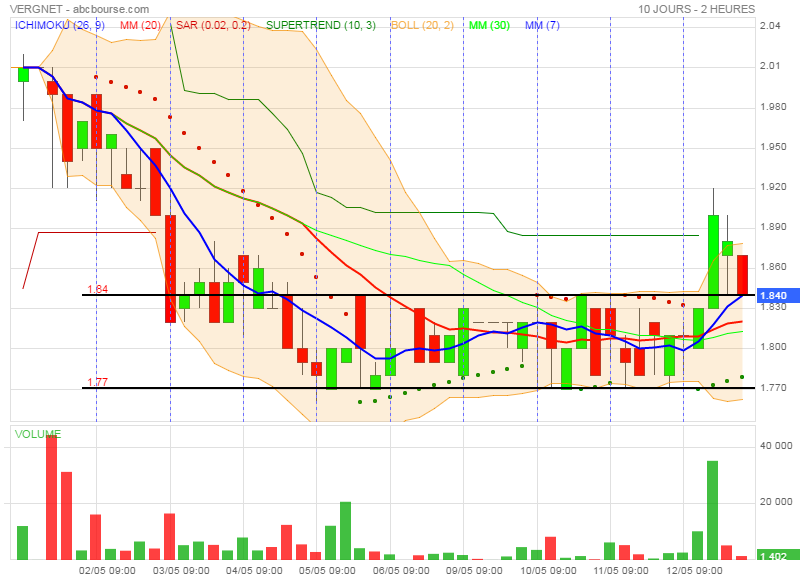Click the 1.980 price axis value

[x=773, y=107]
